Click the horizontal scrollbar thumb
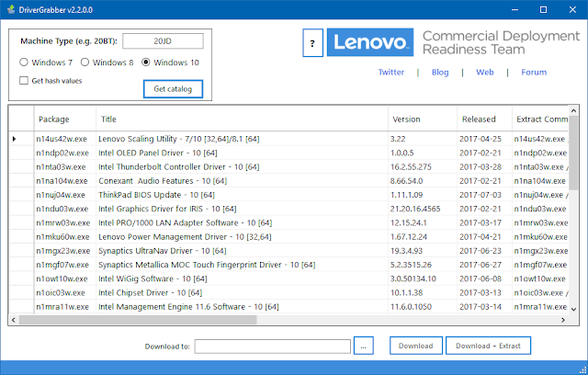The width and height of the screenshot is (588, 375). click(138, 320)
